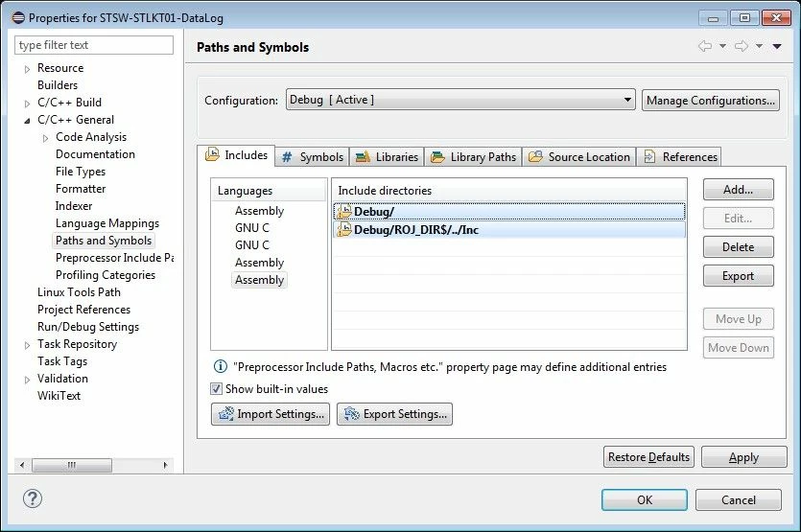Image resolution: width=801 pixels, height=532 pixels.
Task: Click Import Settings... button
Action: (271, 414)
